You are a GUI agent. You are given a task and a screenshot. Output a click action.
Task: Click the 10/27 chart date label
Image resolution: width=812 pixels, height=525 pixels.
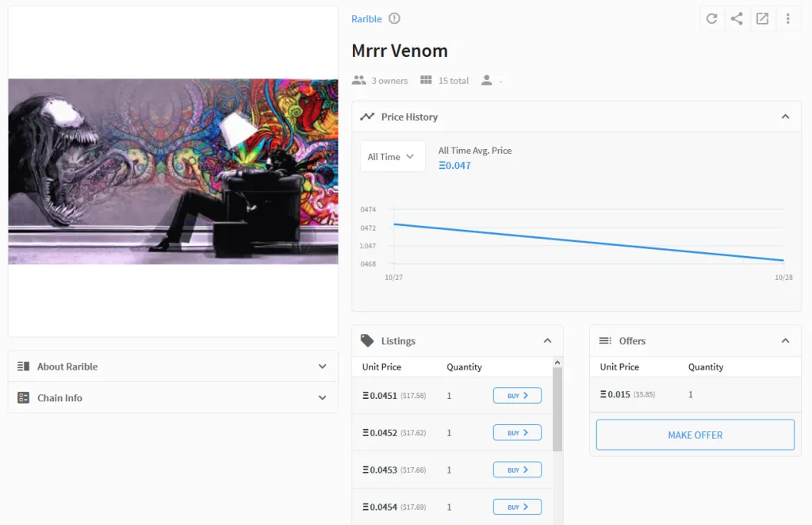click(x=393, y=278)
